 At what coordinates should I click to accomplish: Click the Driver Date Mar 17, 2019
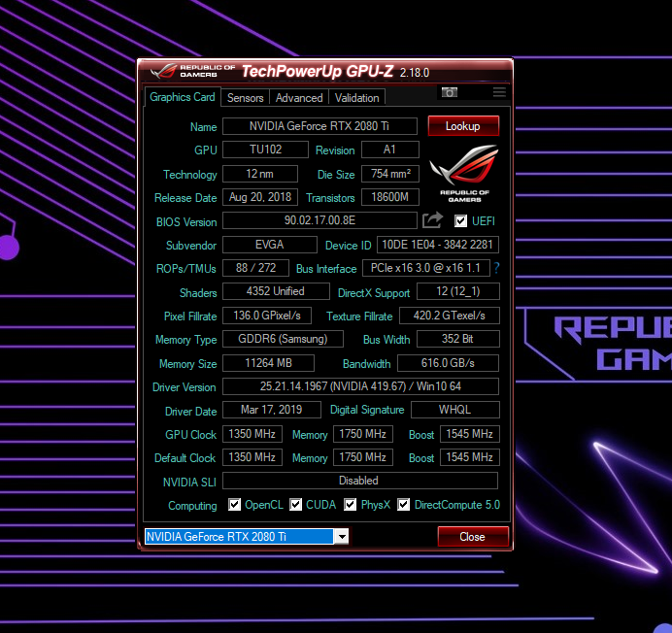coord(272,410)
